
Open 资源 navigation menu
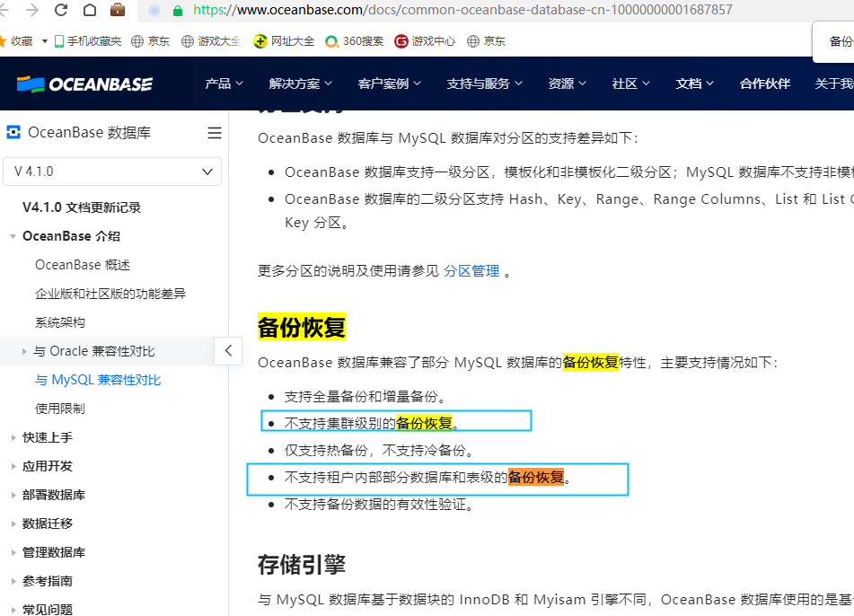pyautogui.click(x=567, y=84)
